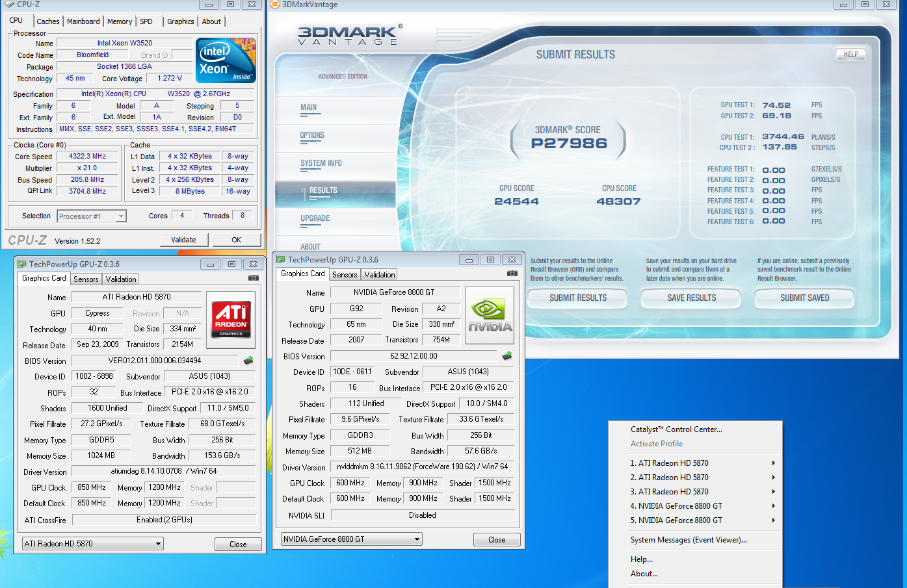Click the NVIDIA logo in GPU-Z
The width and height of the screenshot is (907, 588).
(490, 315)
